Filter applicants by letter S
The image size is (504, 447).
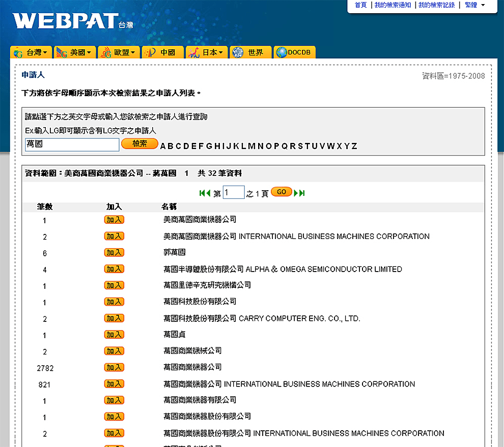300,146
